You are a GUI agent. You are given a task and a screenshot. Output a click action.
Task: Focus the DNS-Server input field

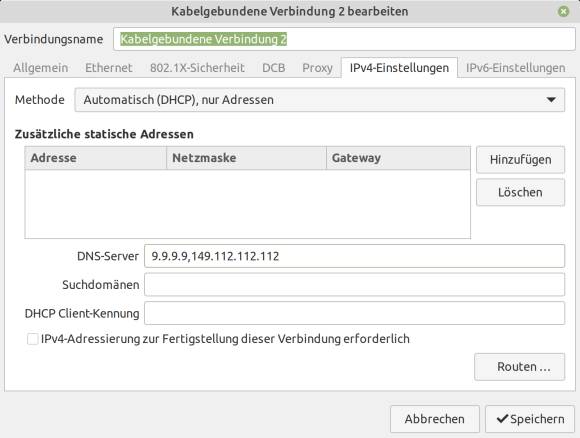(354, 256)
